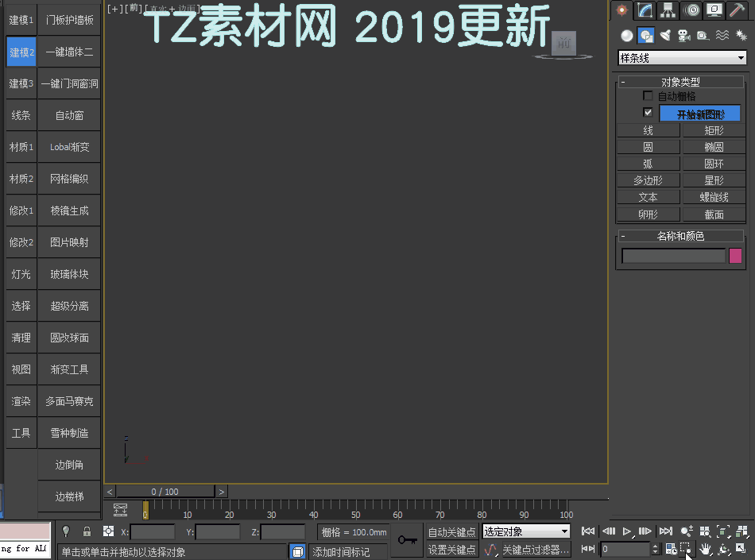Open the Utilities hammer panel tab
Screen dimensions: 755x560
(737, 10)
